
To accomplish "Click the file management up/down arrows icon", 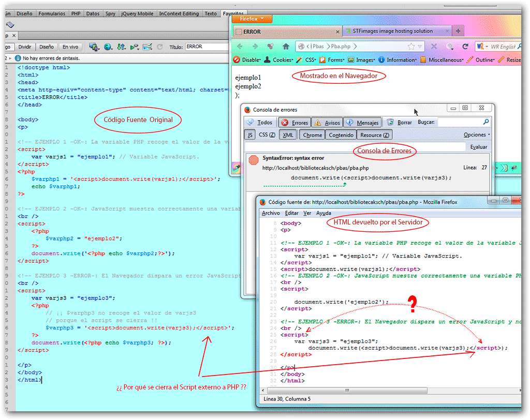I will click(x=121, y=47).
